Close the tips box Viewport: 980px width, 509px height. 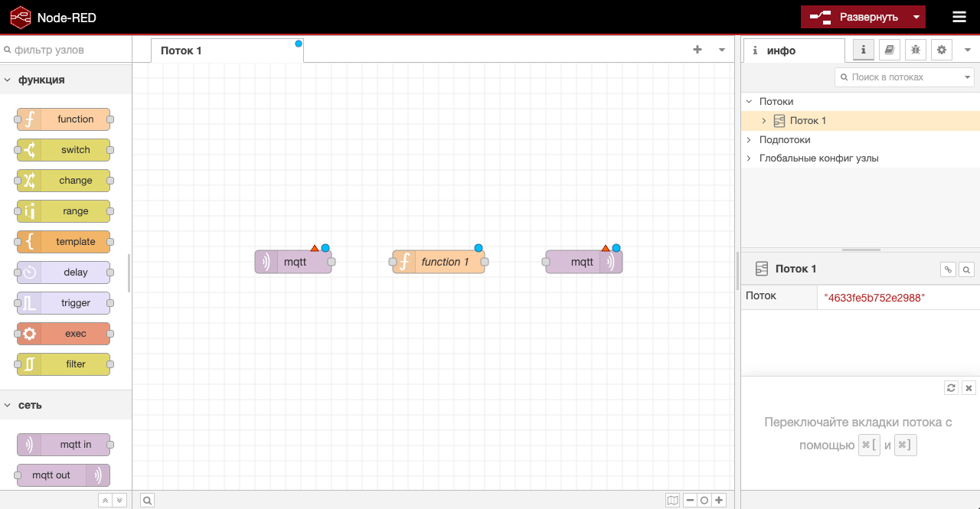click(969, 388)
